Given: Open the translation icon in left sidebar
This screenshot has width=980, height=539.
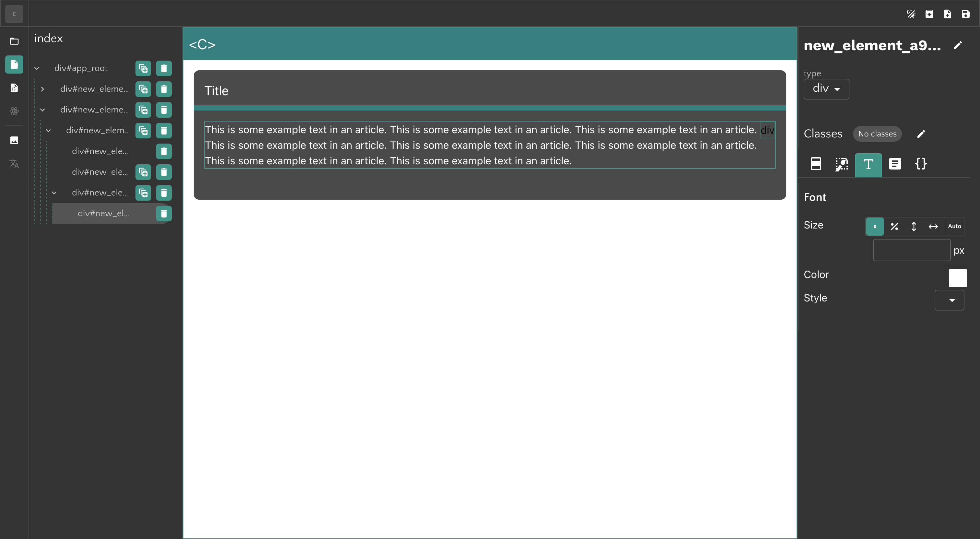Looking at the screenshot, I should click(x=14, y=164).
